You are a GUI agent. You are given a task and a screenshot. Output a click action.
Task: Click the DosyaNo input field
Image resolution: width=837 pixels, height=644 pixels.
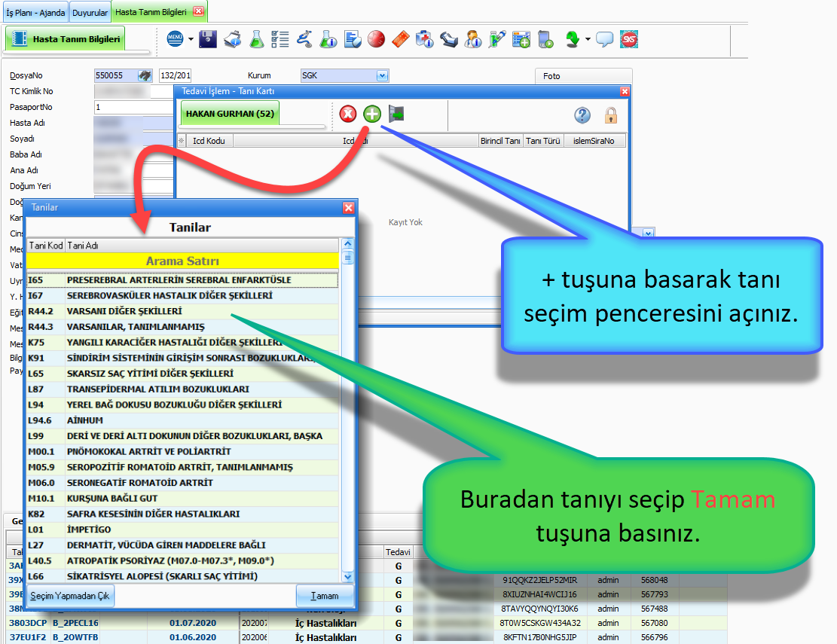tap(116, 76)
